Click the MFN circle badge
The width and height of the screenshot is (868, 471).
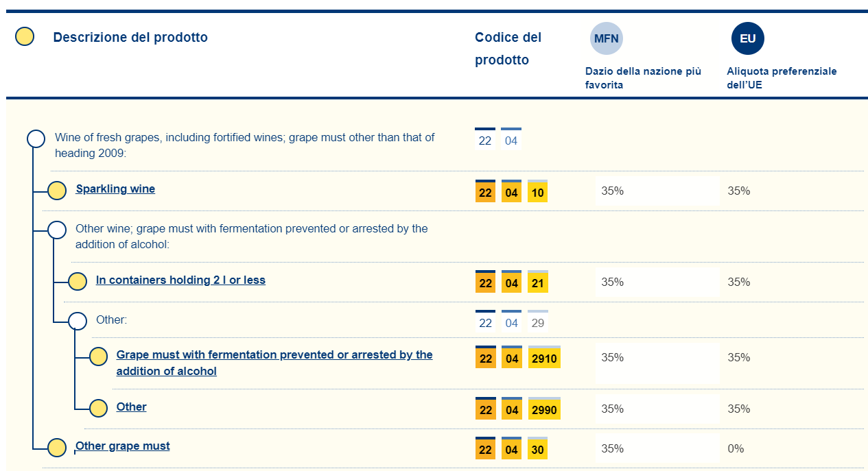[606, 38]
